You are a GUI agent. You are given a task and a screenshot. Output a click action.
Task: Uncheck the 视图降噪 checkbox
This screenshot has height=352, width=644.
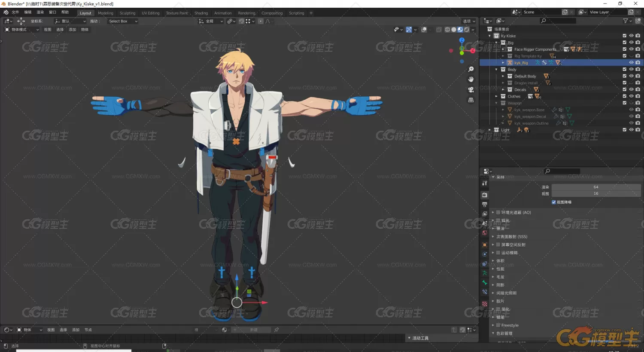[x=554, y=202]
